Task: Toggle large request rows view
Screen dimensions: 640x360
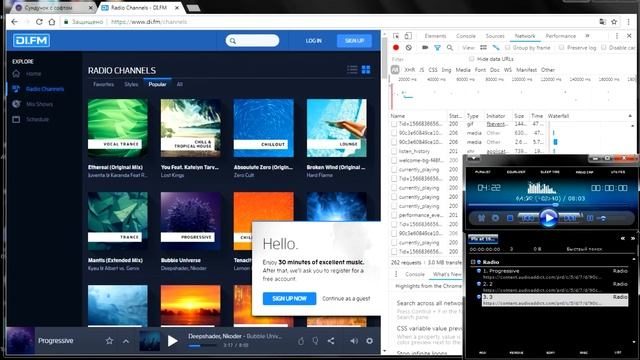Action: click(x=483, y=48)
